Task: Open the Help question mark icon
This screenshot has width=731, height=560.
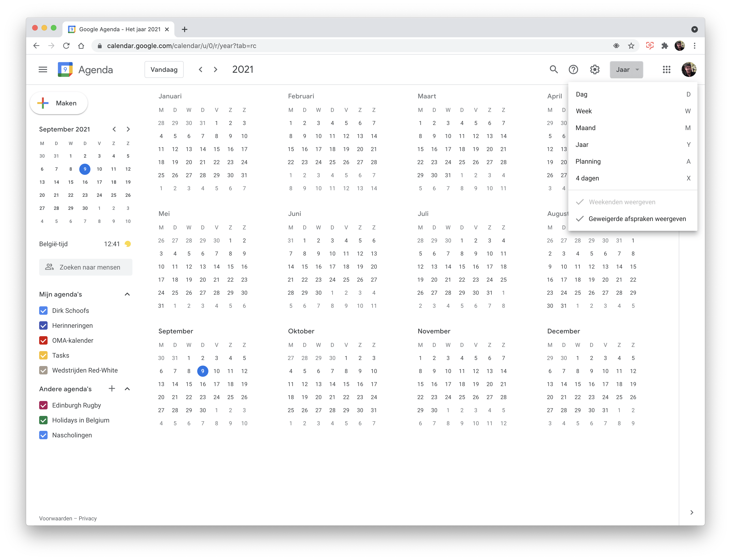Action: point(573,69)
